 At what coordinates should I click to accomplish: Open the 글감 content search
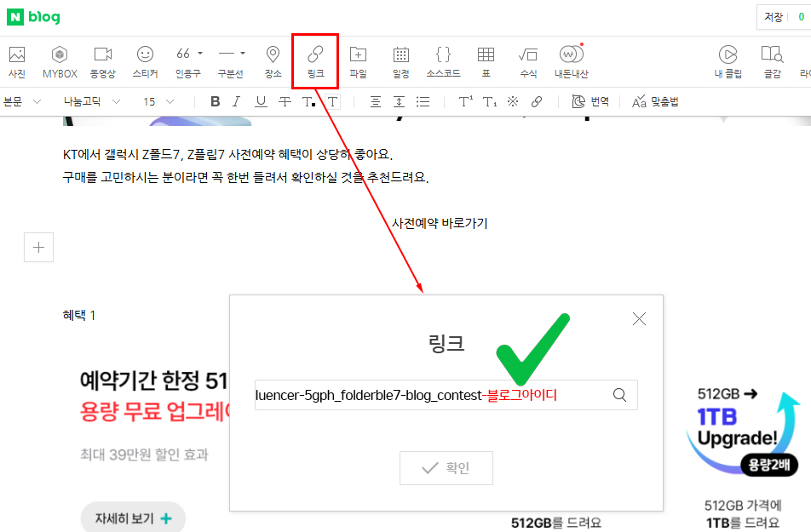click(772, 61)
